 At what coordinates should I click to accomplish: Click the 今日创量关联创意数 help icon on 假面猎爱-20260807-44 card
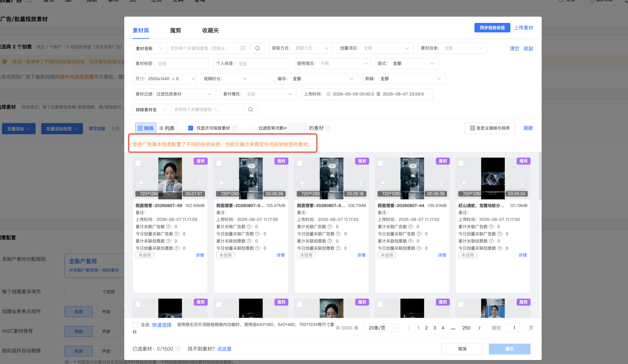tap(419, 248)
